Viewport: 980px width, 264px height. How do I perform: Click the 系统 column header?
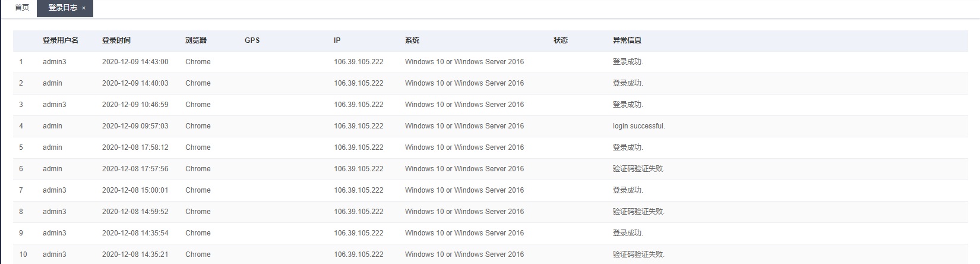coord(412,40)
